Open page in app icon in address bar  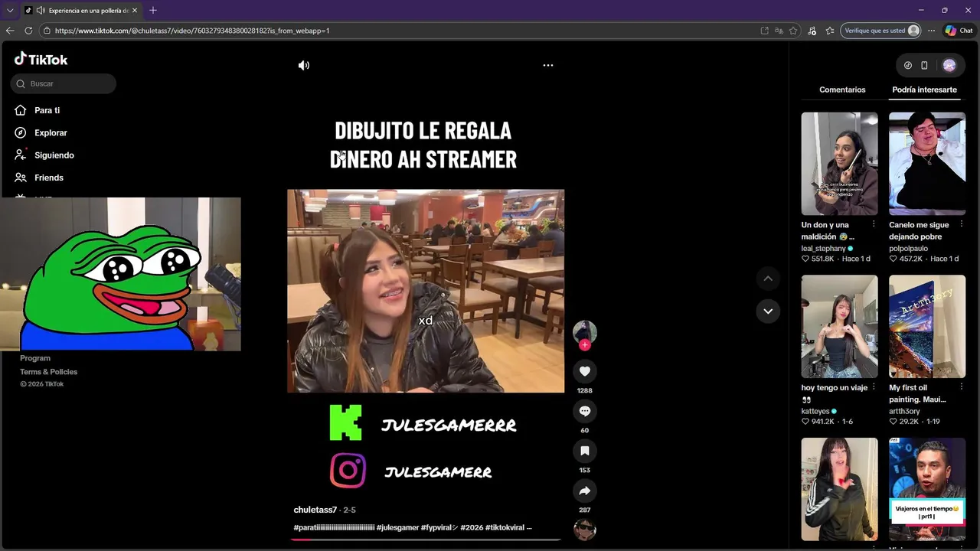(764, 31)
